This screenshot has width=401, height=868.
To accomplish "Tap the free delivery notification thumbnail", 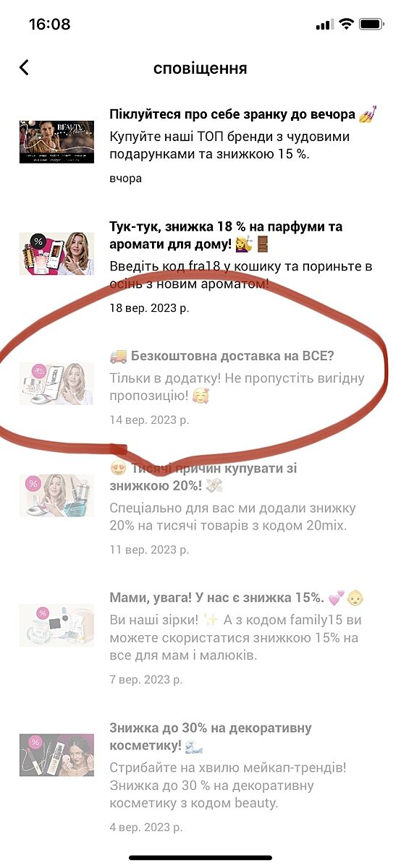I will coord(56,383).
